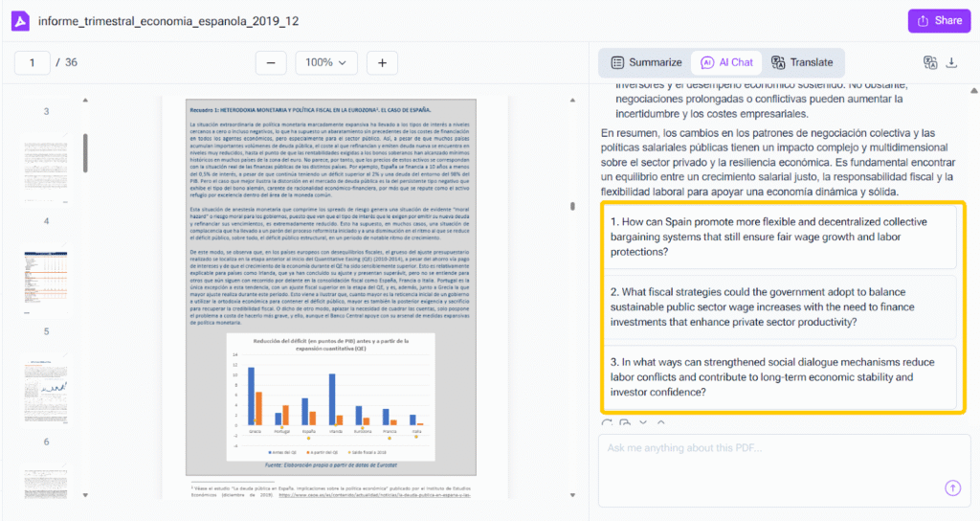The image size is (980, 521).
Task: Regenerate the AI response
Action: tap(607, 423)
